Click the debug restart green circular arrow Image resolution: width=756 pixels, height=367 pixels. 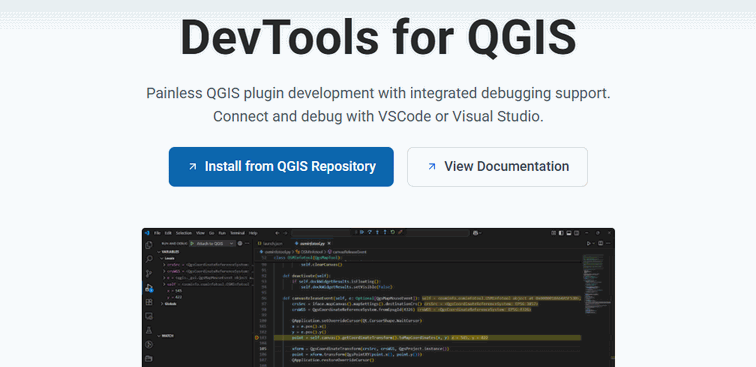[x=393, y=232]
